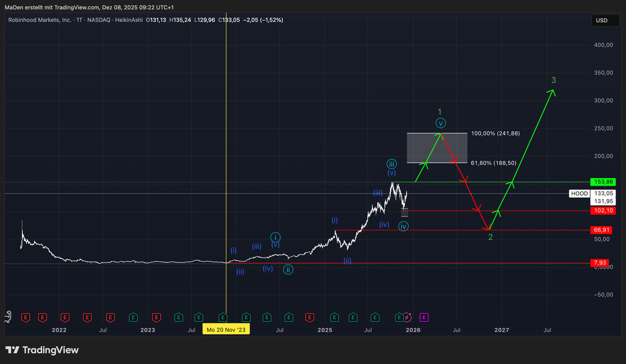Open the USD currency selector
This screenshot has width=626, height=364.
(601, 21)
